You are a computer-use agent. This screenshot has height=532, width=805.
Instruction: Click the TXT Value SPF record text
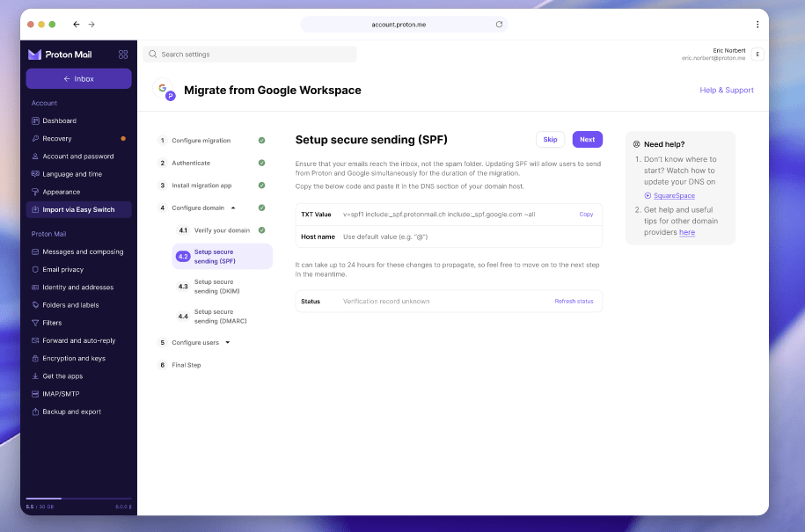pos(439,215)
